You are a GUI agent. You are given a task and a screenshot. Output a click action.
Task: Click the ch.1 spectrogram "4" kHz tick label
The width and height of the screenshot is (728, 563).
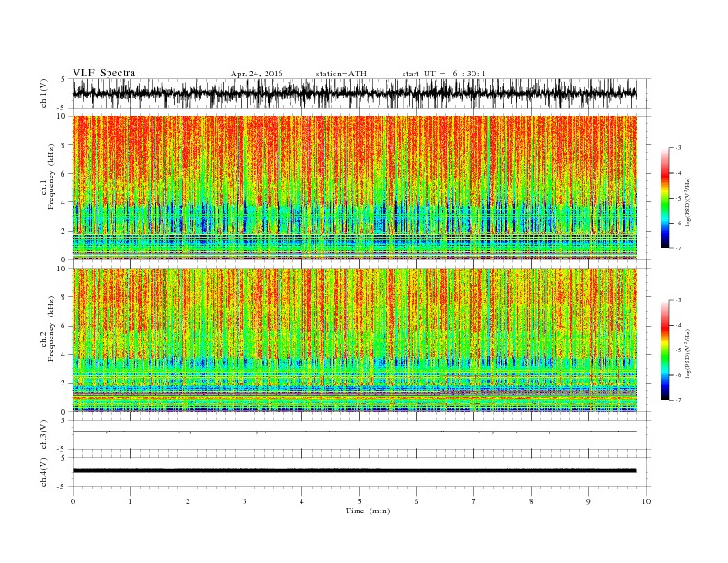[63, 202]
